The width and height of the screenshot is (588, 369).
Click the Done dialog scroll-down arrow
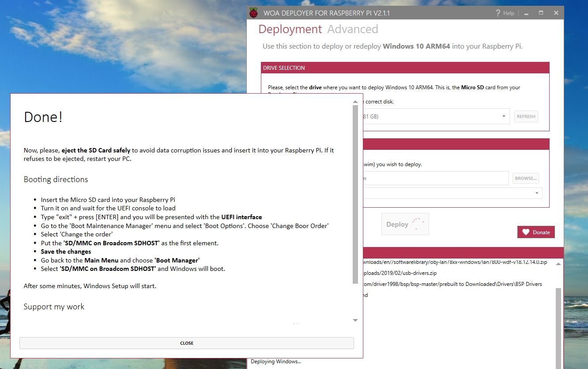(355, 320)
